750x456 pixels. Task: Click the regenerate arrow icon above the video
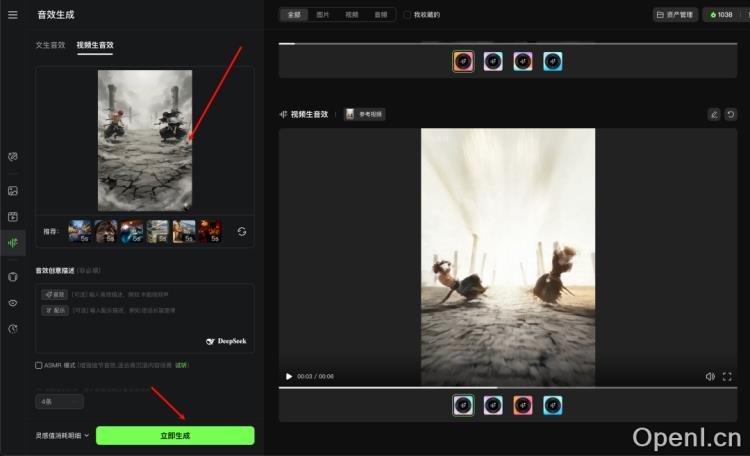[x=730, y=114]
